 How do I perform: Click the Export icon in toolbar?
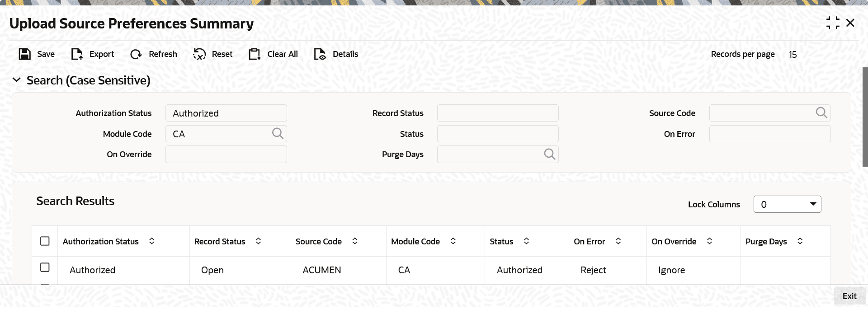(x=77, y=54)
